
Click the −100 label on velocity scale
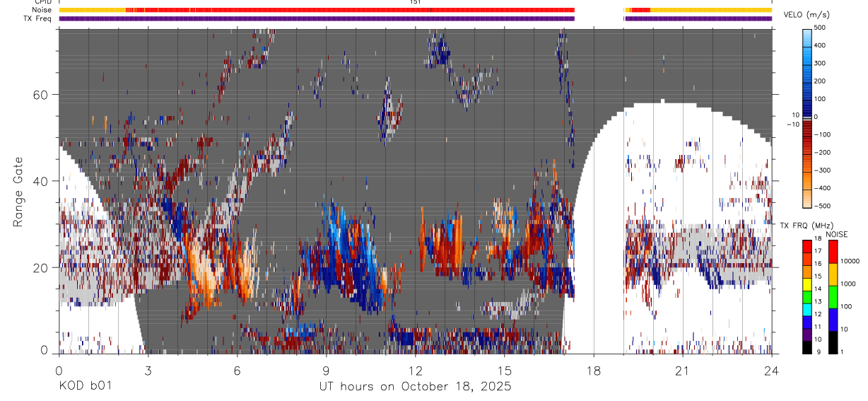[x=822, y=134]
